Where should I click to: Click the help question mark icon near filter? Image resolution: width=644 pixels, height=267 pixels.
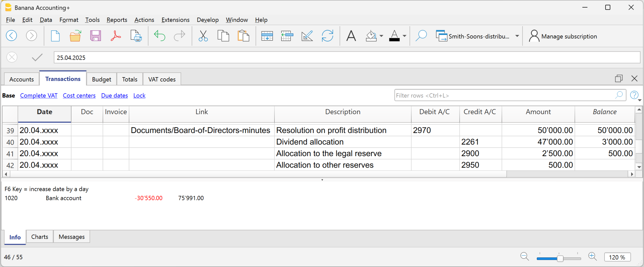(634, 95)
